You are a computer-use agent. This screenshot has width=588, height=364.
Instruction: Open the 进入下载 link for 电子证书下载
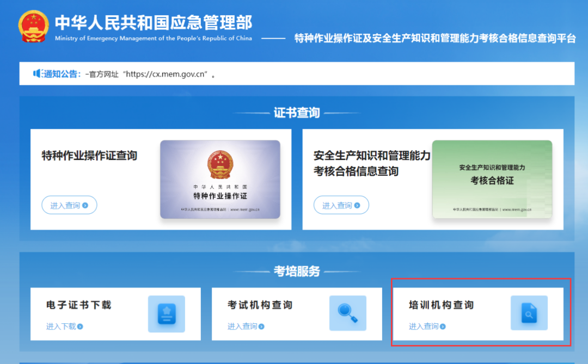pyautogui.click(x=61, y=326)
